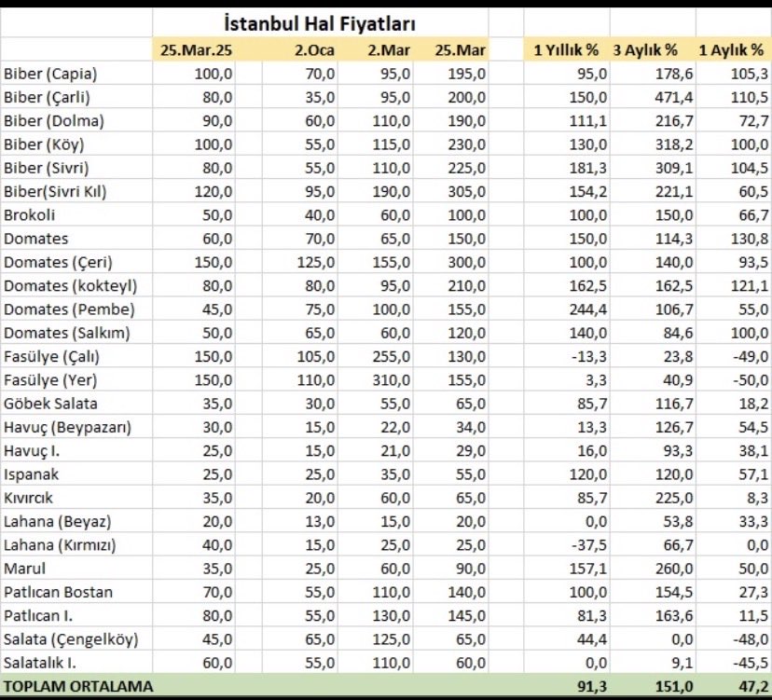Viewport: 772px width, 700px height.
Task: Select the 151,0 total average cell
Action: (x=669, y=686)
